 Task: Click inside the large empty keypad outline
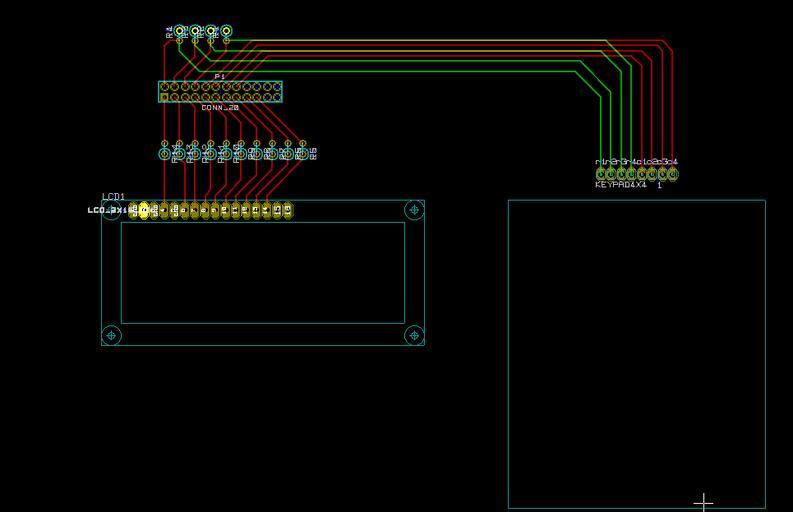pyautogui.click(x=636, y=350)
